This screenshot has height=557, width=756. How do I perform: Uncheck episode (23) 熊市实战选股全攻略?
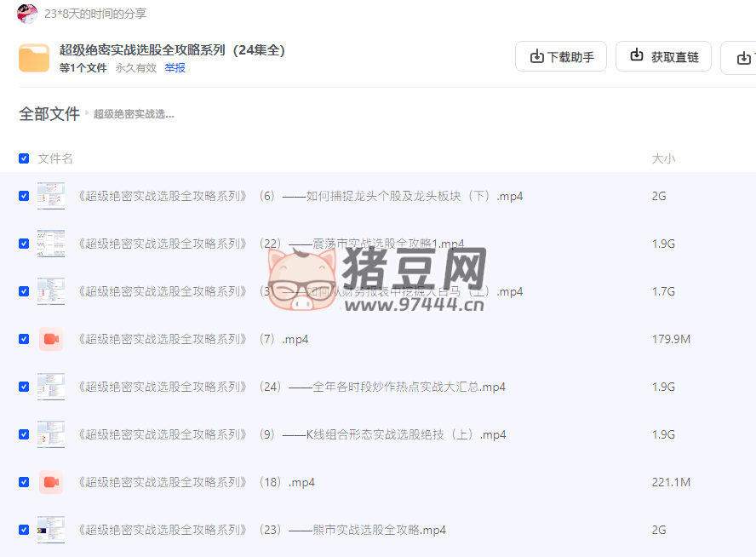(24, 529)
